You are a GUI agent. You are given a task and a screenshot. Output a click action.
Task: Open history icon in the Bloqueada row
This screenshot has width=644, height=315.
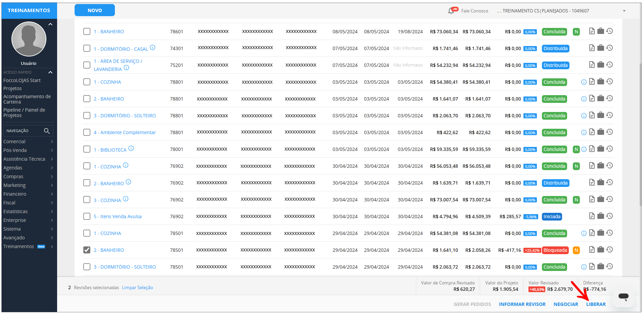pyautogui.click(x=609, y=250)
